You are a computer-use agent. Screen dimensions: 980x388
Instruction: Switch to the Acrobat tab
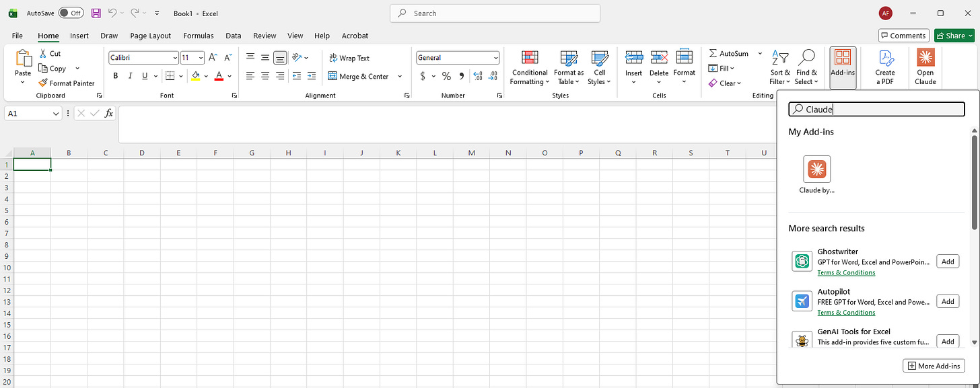355,36
